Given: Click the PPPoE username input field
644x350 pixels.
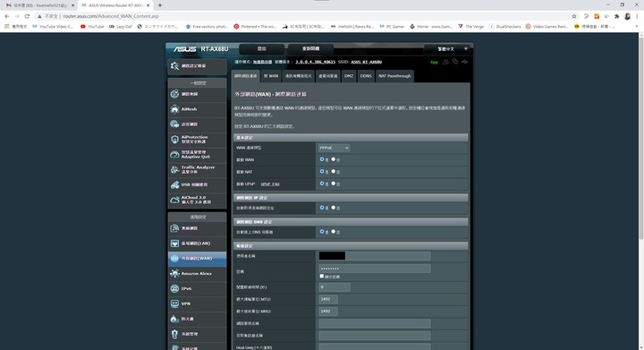Looking at the screenshot, I should 375,256.
